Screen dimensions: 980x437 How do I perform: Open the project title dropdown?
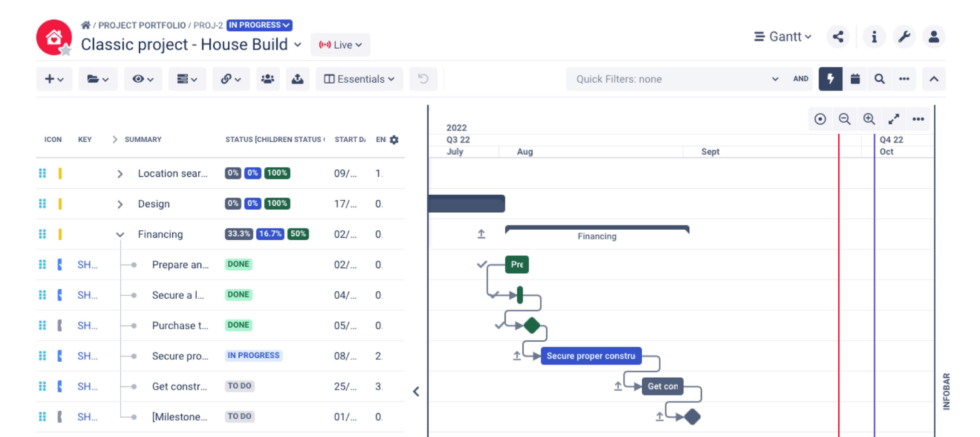click(298, 44)
